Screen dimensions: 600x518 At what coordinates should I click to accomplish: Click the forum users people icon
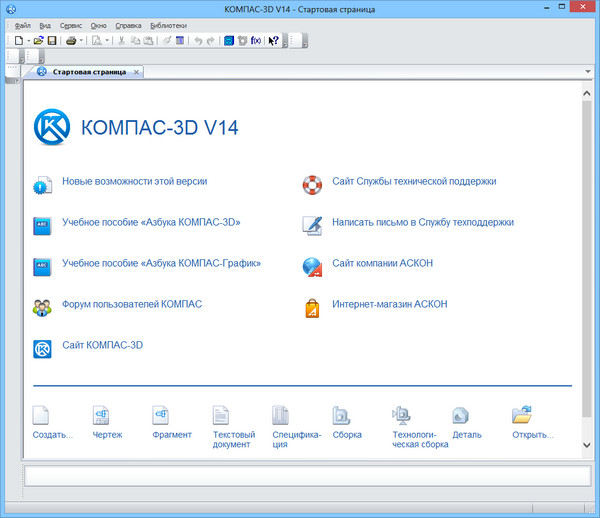[42, 308]
